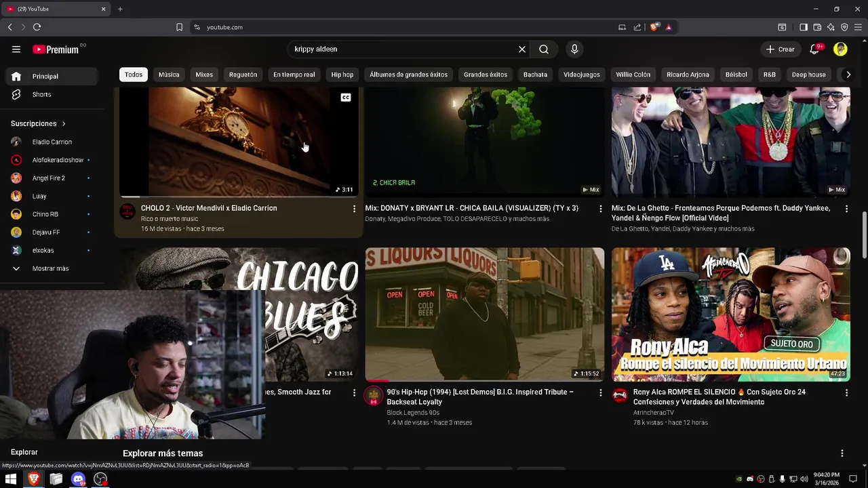Open the AtrincheraoTV channel avatar

620,395
